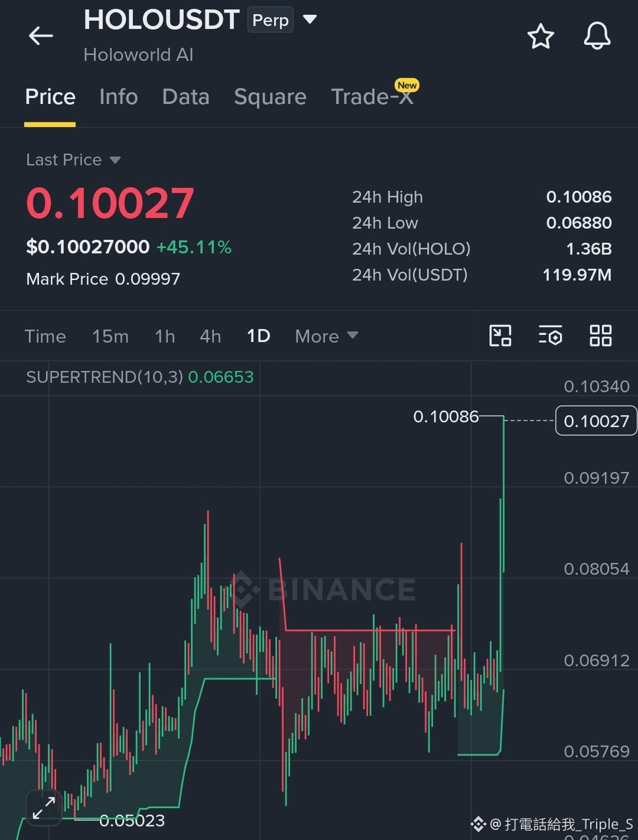Open the chart grid layout icon
Viewport: 638px width, 840px height.
[601, 336]
